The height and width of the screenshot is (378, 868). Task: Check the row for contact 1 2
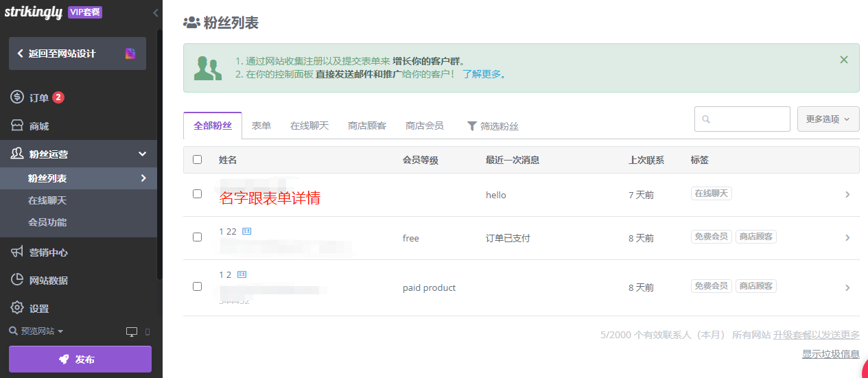(x=198, y=287)
